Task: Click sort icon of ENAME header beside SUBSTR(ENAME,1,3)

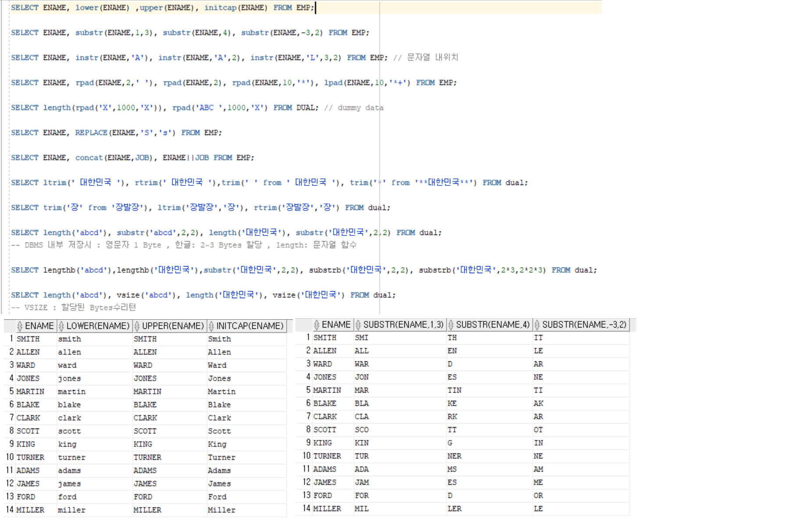Action: click(317, 325)
